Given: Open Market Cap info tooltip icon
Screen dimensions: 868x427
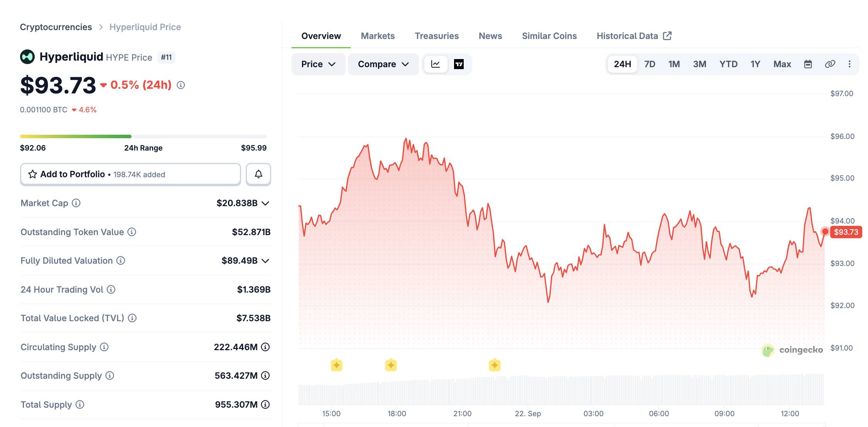Looking at the screenshot, I should pos(76,203).
